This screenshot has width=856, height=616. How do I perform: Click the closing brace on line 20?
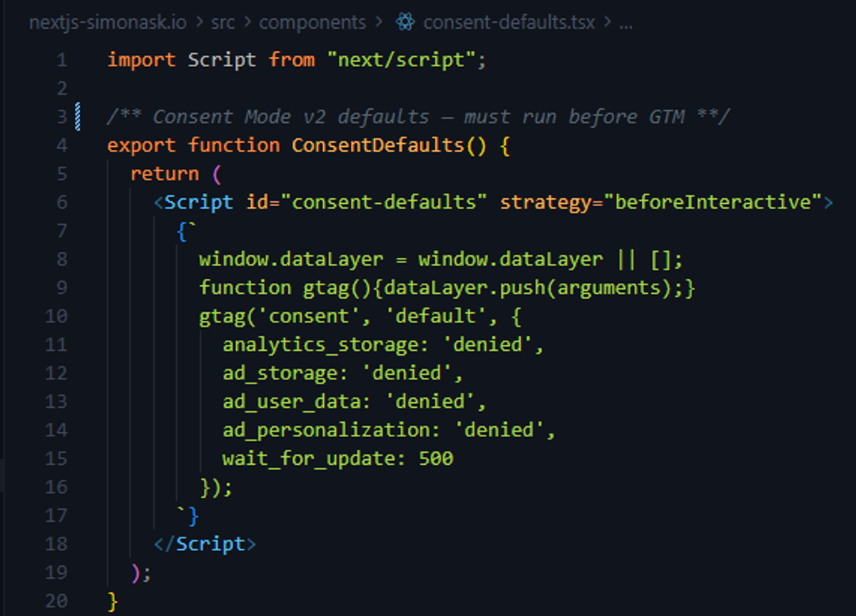coord(113,601)
